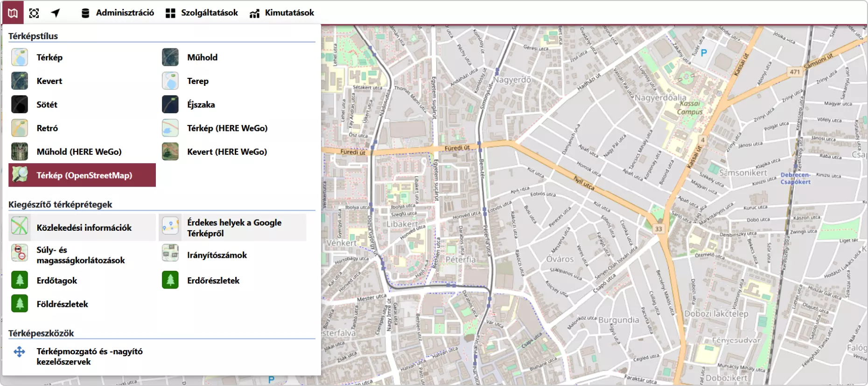Screen dimensions: 868x386
Task: Toggle Közlekedési információk traffic layer icon
Action: (20, 227)
